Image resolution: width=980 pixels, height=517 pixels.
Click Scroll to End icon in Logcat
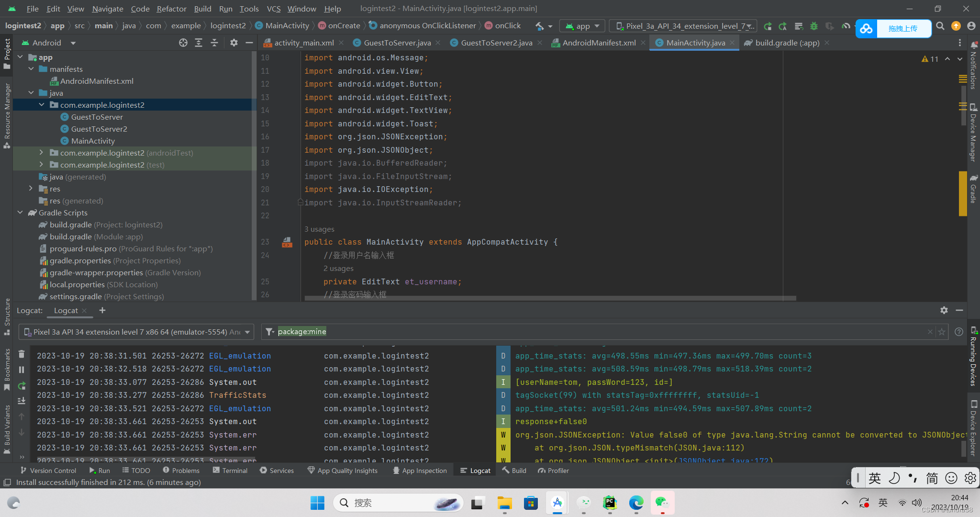click(x=22, y=401)
